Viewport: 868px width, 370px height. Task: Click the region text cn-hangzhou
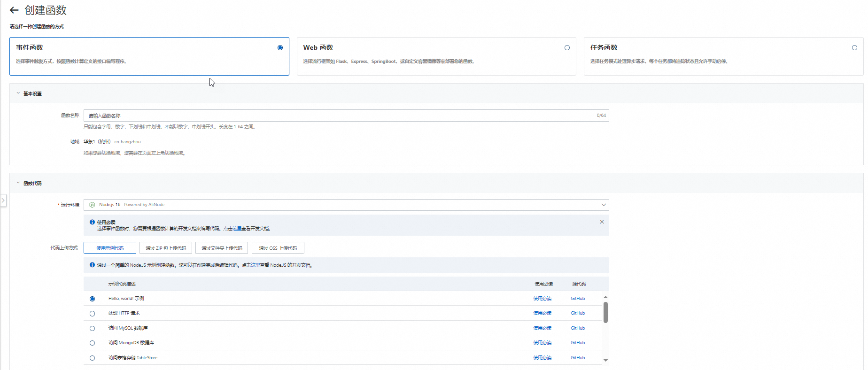coord(127,142)
